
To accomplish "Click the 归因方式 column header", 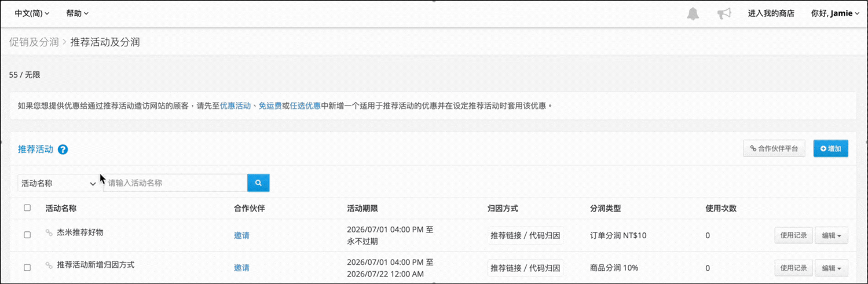I will [503, 208].
